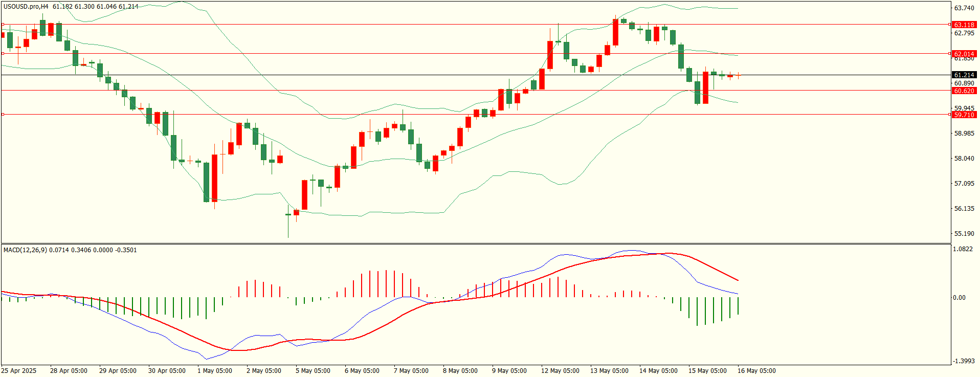Click the -1.3993 value on MACD scale
980x377 pixels.
(964, 361)
